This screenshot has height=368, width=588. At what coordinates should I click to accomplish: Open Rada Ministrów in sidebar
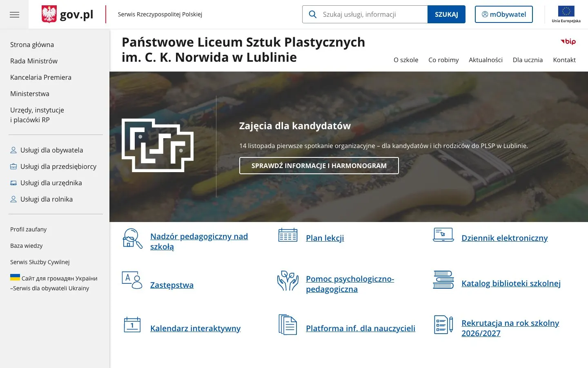coord(34,61)
